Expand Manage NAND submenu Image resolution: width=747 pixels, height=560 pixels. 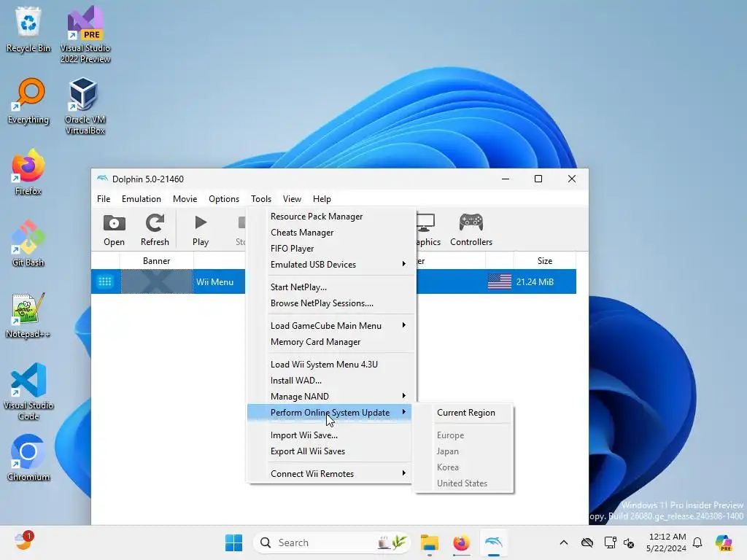(330, 396)
